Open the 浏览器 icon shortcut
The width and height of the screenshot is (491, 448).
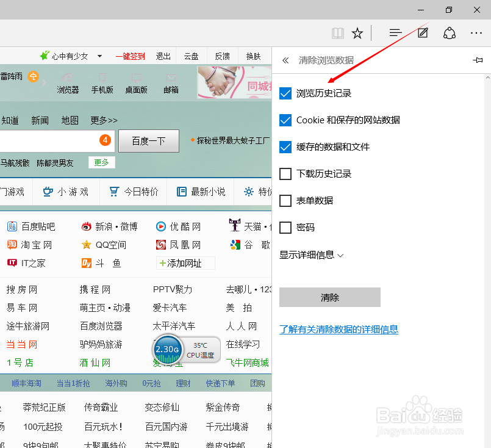[x=68, y=84]
